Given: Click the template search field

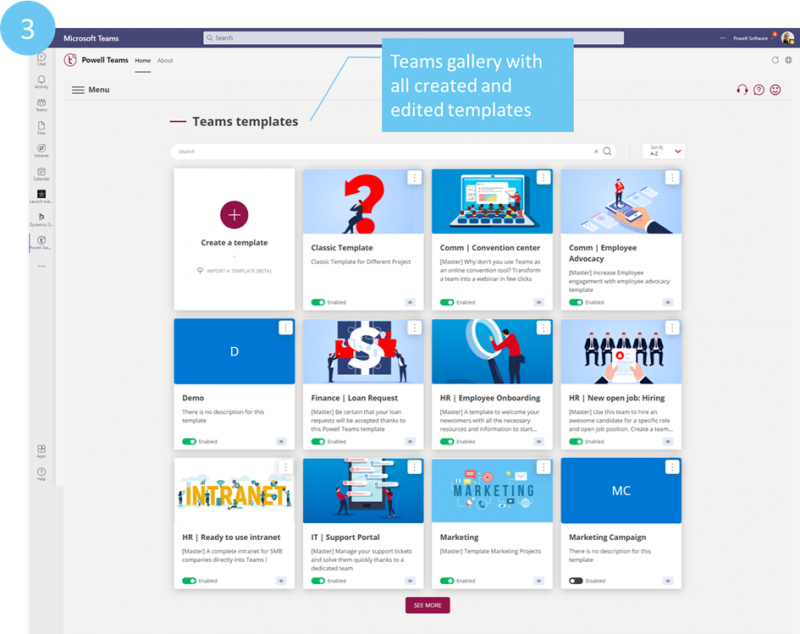Looking at the screenshot, I should pos(380,151).
